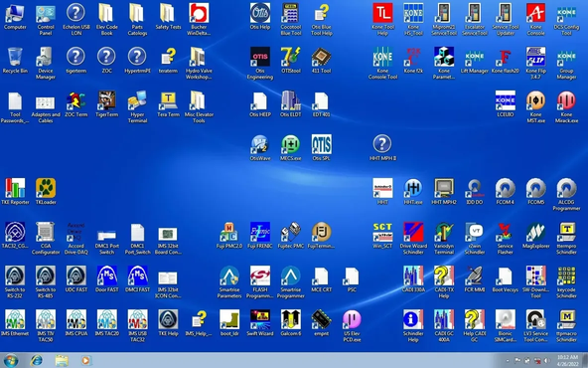Select the FCOM 4 icon
This screenshot has width=588, height=368.
506,191
